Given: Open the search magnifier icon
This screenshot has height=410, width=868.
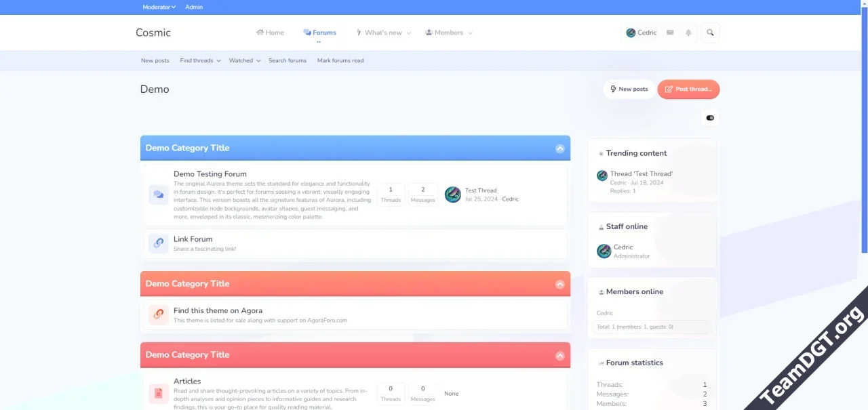Looking at the screenshot, I should pyautogui.click(x=710, y=33).
